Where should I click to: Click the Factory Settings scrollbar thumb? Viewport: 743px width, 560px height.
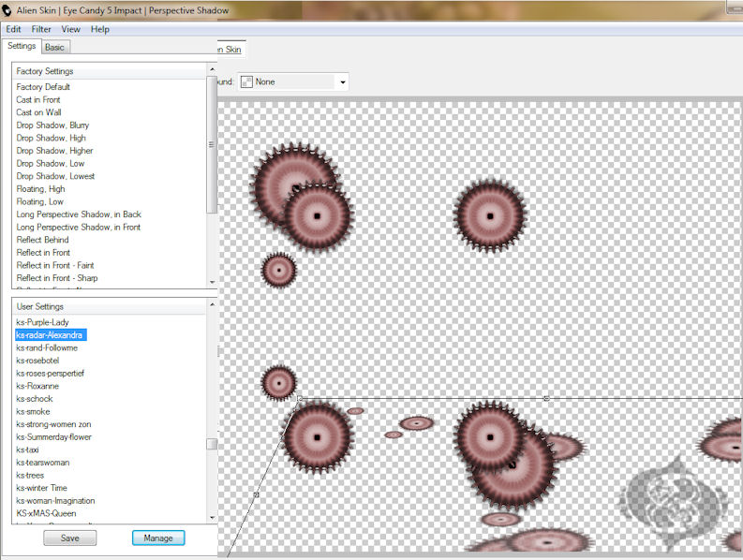212,144
